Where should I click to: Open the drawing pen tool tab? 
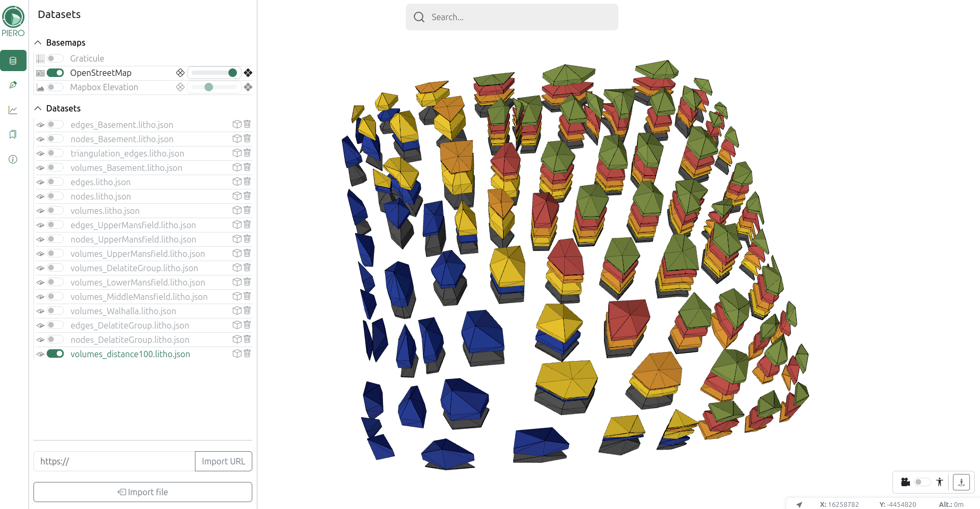[13, 85]
